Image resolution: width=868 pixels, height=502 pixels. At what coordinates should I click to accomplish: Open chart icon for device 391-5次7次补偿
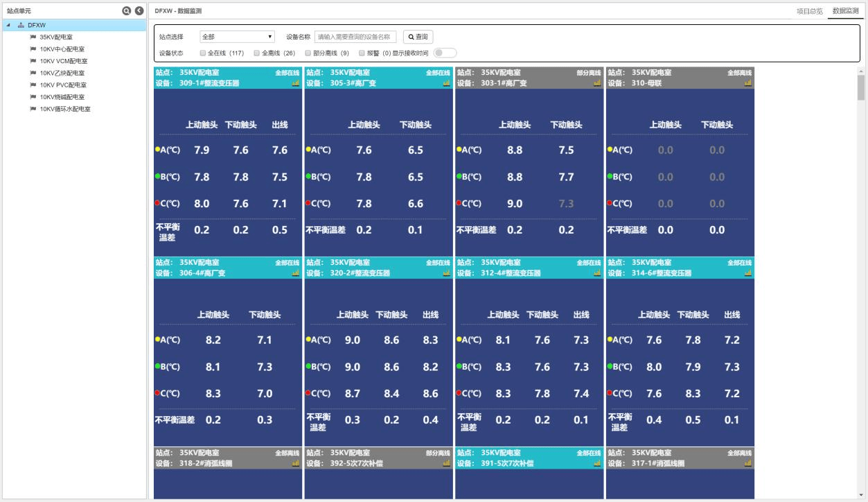point(597,463)
